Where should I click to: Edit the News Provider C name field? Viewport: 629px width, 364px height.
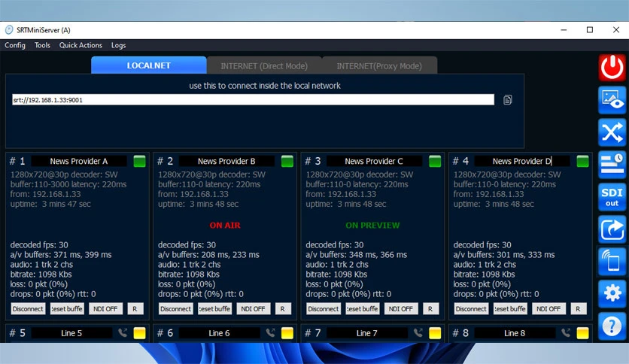(x=374, y=161)
